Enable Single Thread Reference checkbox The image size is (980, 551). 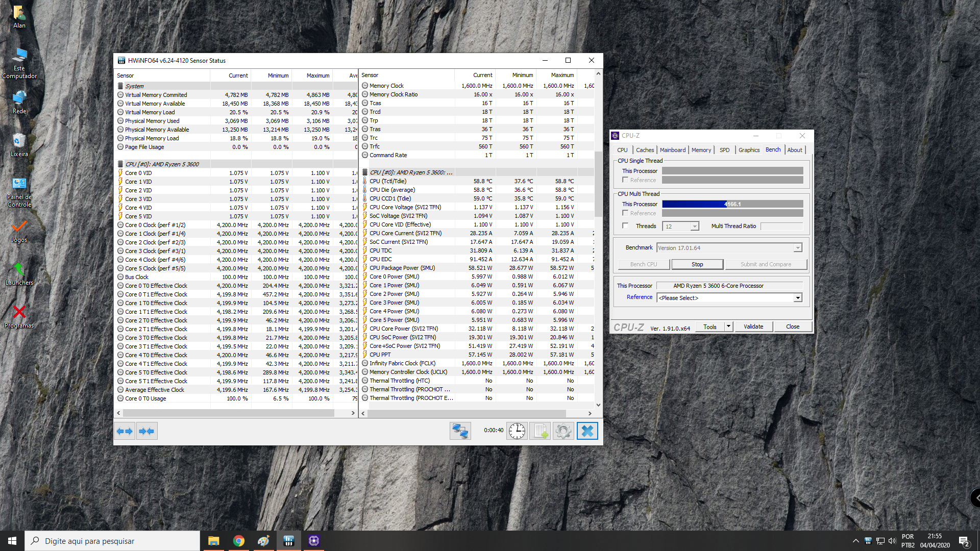pos(625,180)
